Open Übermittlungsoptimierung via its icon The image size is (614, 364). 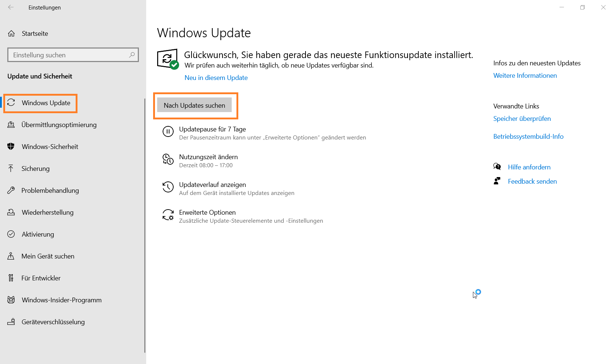(11, 124)
